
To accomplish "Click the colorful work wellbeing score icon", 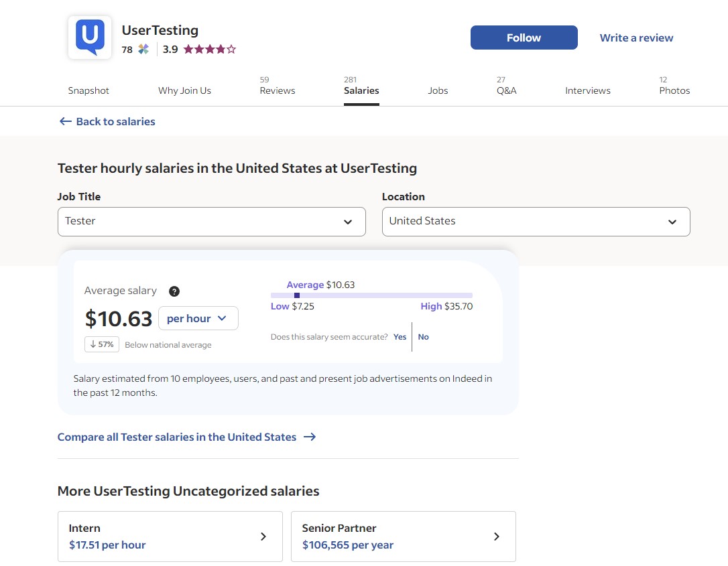I will click(143, 49).
